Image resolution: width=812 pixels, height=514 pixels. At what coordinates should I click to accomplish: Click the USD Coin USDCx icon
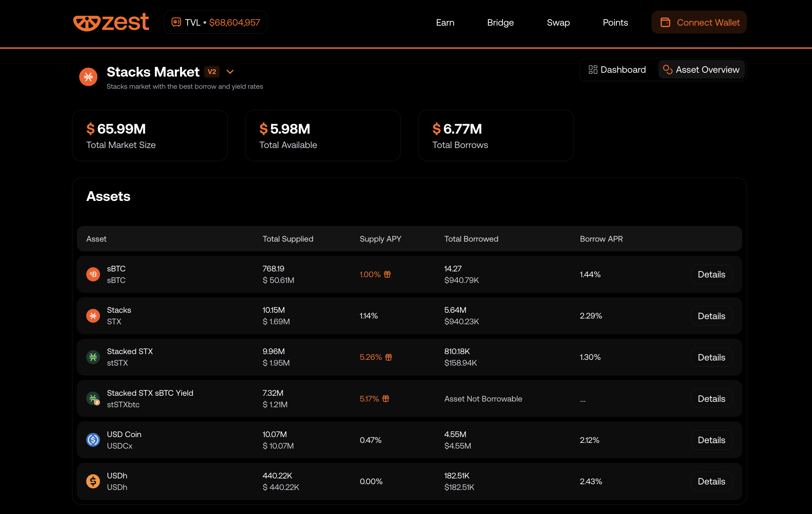[x=93, y=440]
